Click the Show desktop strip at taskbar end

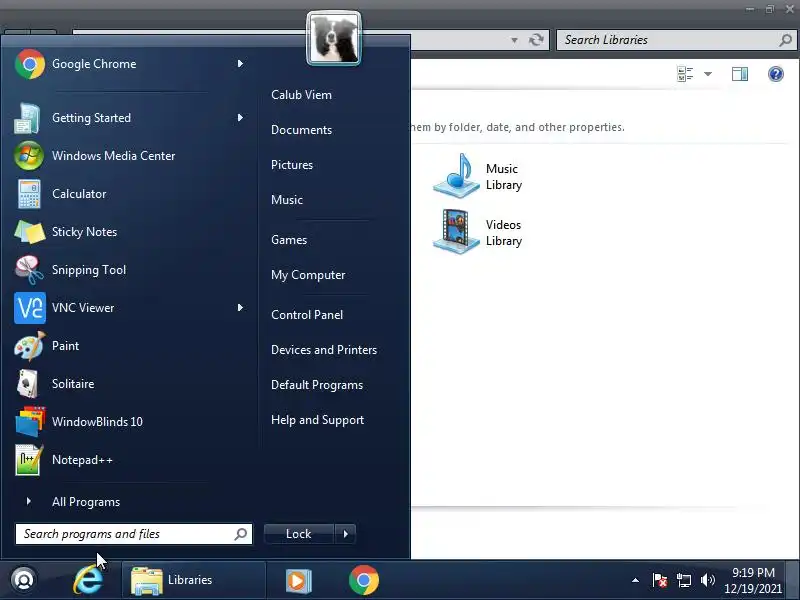[x=793, y=580]
